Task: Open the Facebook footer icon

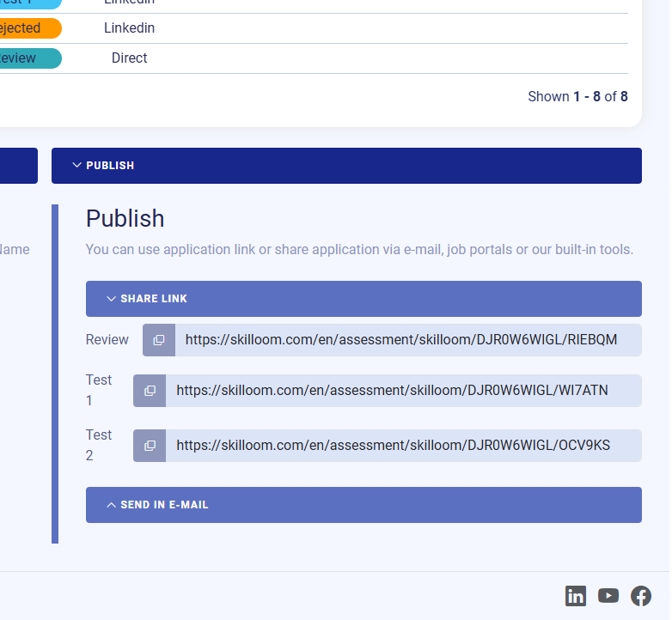Action: [640, 595]
